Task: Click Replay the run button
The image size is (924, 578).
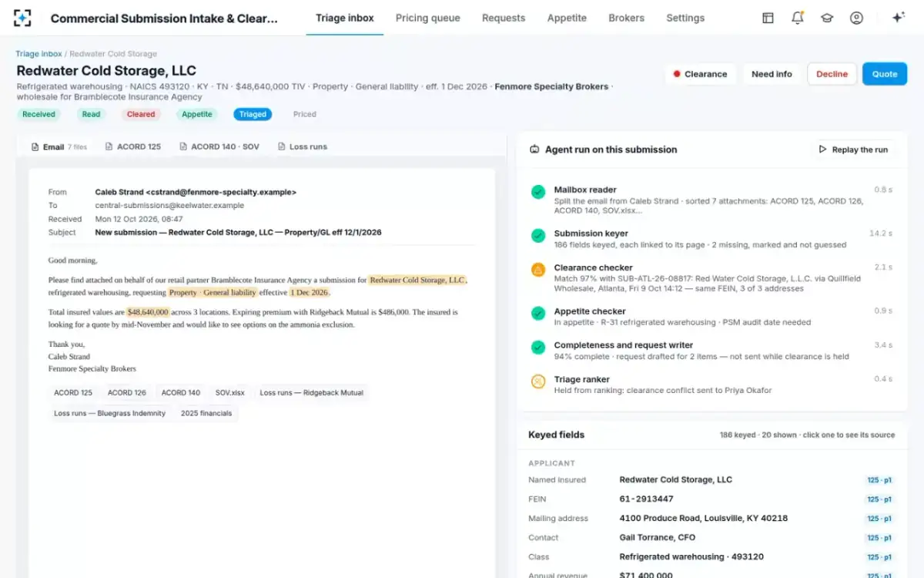Action: point(853,150)
